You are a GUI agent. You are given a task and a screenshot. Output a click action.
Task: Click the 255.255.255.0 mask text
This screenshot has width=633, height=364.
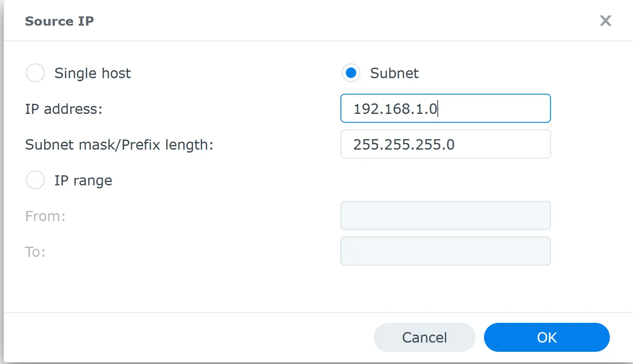(x=404, y=145)
